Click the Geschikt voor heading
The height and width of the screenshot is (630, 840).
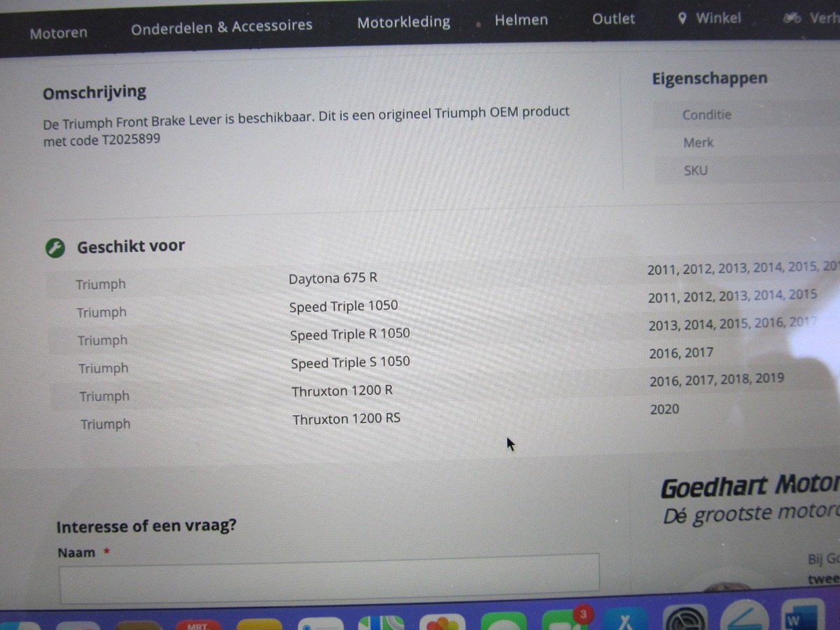click(131, 246)
